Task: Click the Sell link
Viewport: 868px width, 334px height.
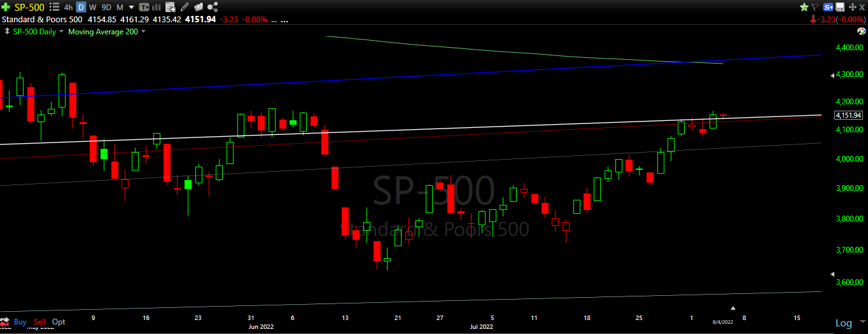Action: tap(39, 322)
